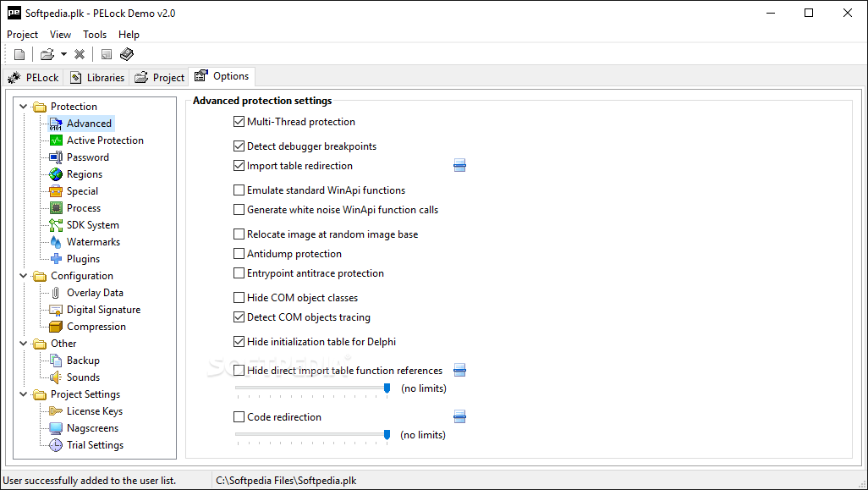Enable Relocate image at random image base
The height and width of the screenshot is (490, 868).
(239, 234)
